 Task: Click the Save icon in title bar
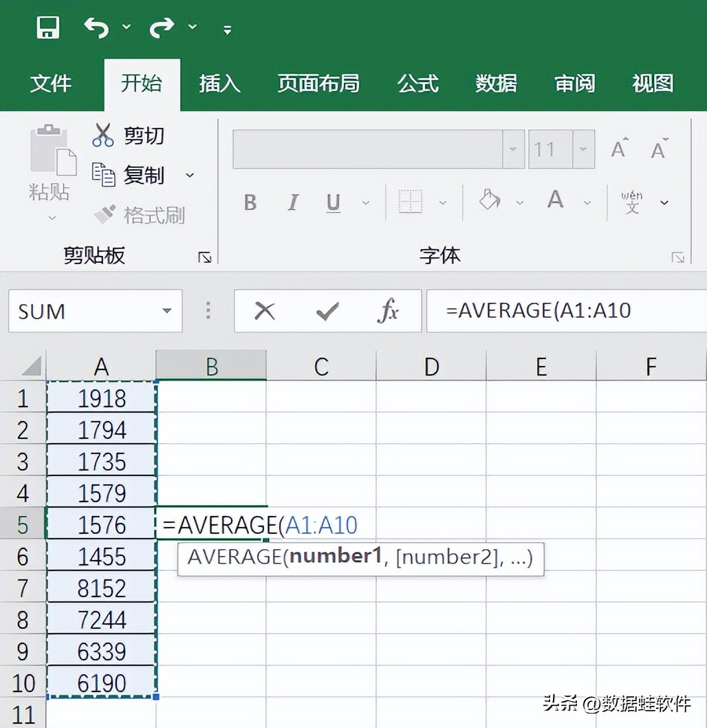tap(48, 28)
